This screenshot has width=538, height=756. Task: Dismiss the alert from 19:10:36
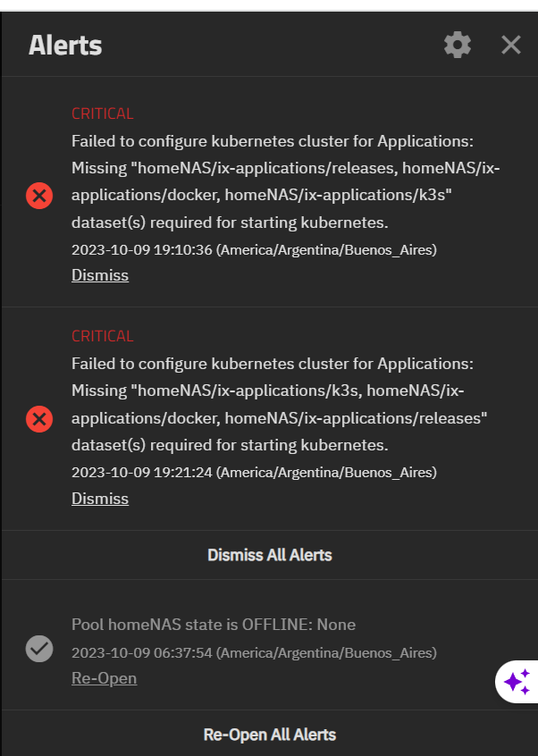coord(100,275)
